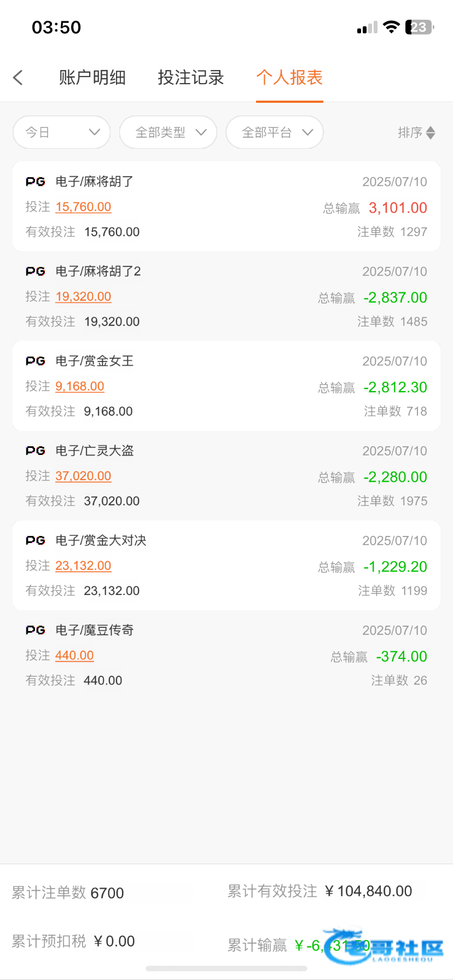Image resolution: width=453 pixels, height=980 pixels.
Task: Tap the PG logo beside 麻将胡了
Action: point(36,182)
